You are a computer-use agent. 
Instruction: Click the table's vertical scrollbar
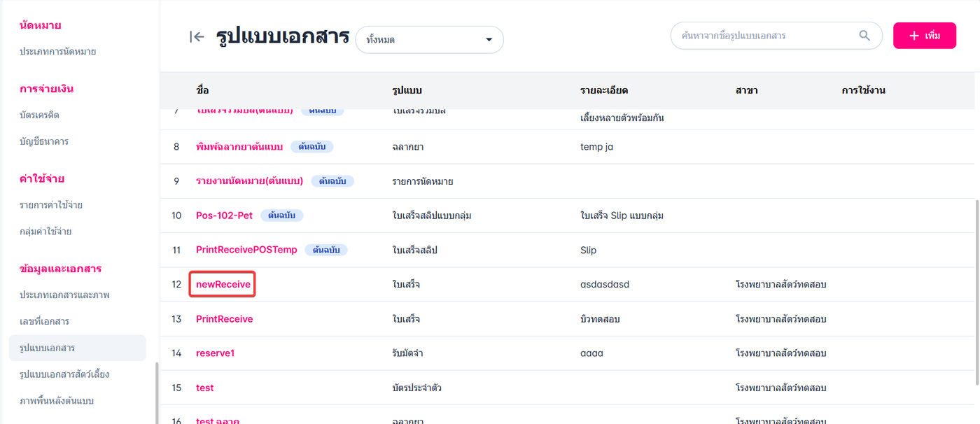976,290
